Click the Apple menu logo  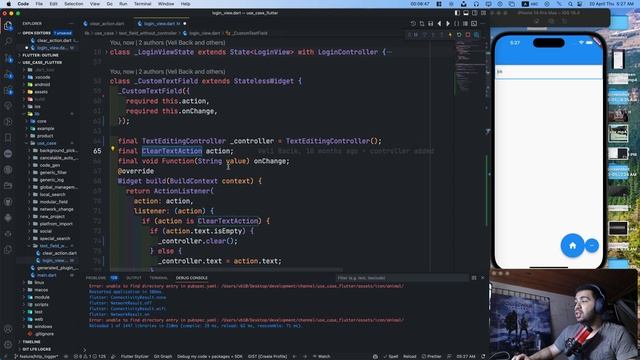pos(8,4)
